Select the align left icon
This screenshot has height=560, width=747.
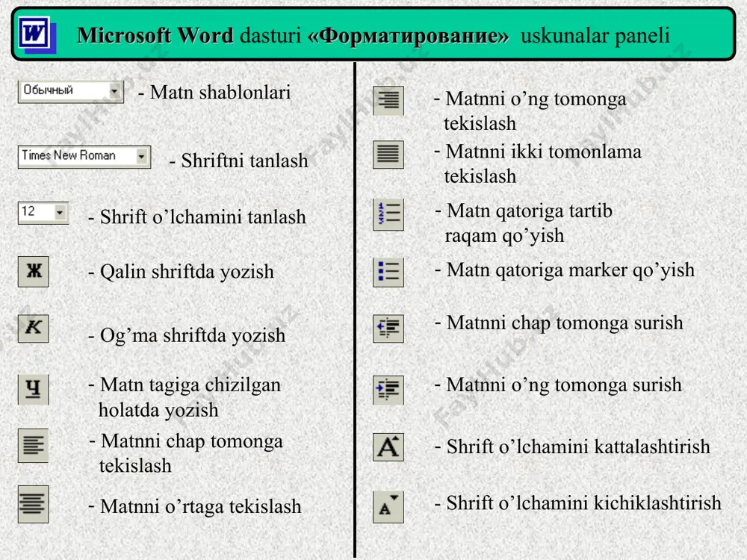click(34, 446)
